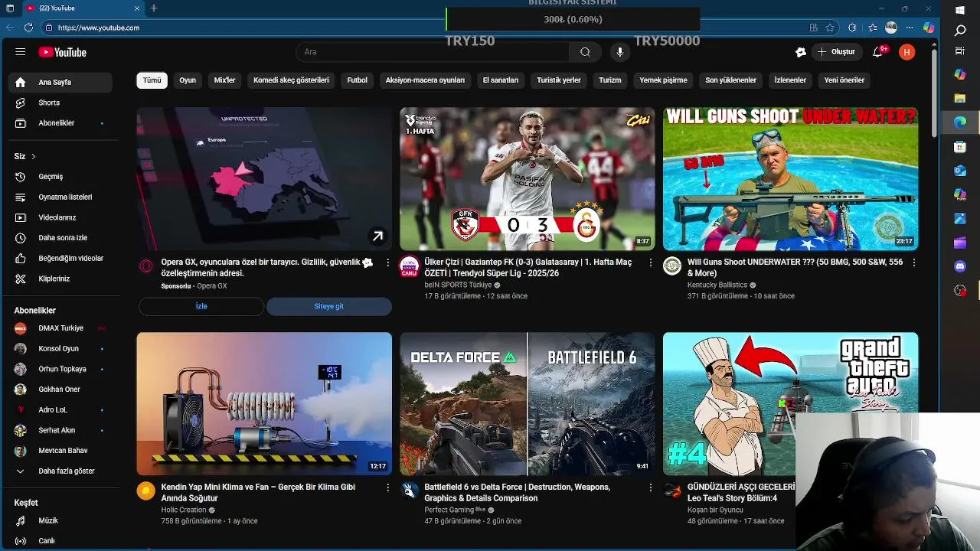Select the Yeni öneriler chip
The width and height of the screenshot is (980, 551).
pyautogui.click(x=844, y=80)
